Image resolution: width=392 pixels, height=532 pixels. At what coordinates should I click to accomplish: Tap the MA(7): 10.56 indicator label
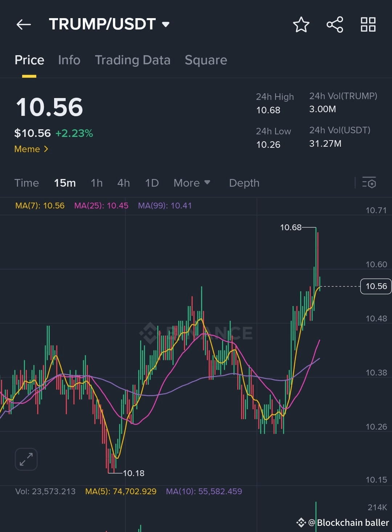pos(40,206)
